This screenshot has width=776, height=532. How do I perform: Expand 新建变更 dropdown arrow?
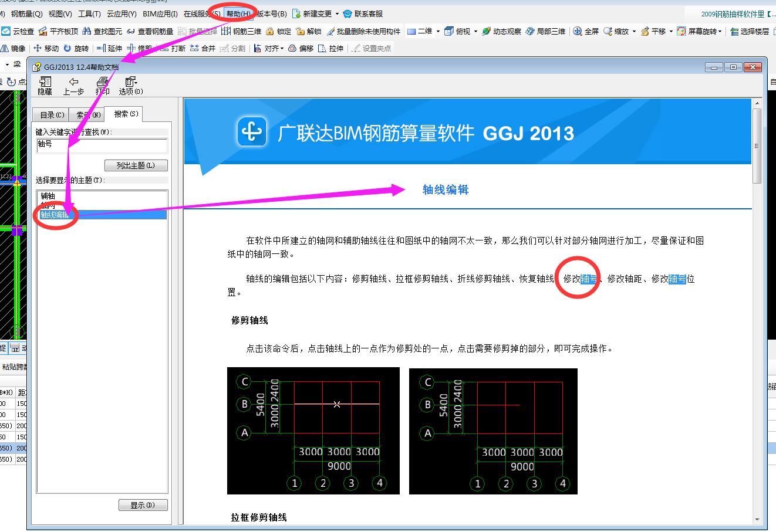pyautogui.click(x=337, y=13)
